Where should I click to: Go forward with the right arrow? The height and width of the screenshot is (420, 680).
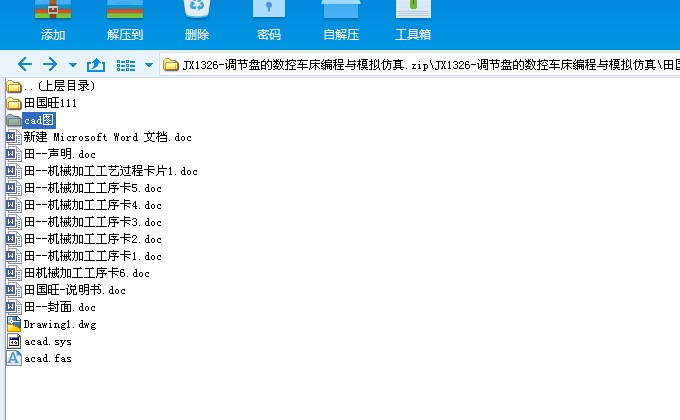pyautogui.click(x=50, y=65)
